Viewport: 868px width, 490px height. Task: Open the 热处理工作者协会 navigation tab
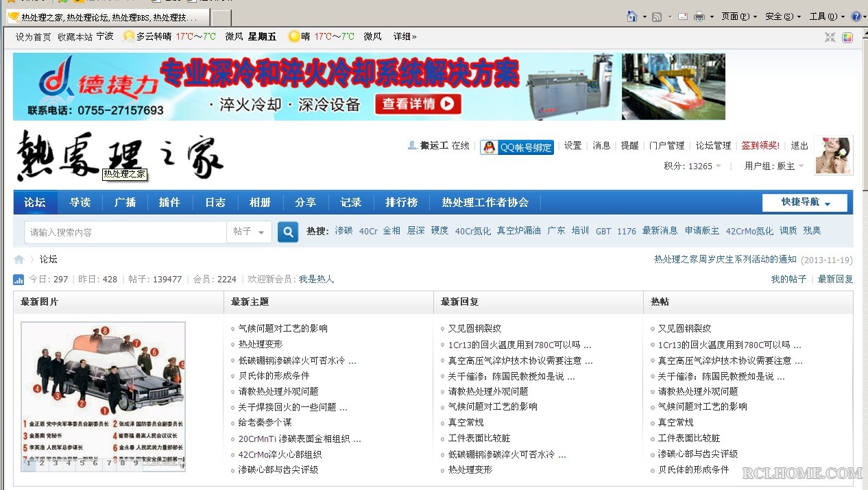pos(485,202)
